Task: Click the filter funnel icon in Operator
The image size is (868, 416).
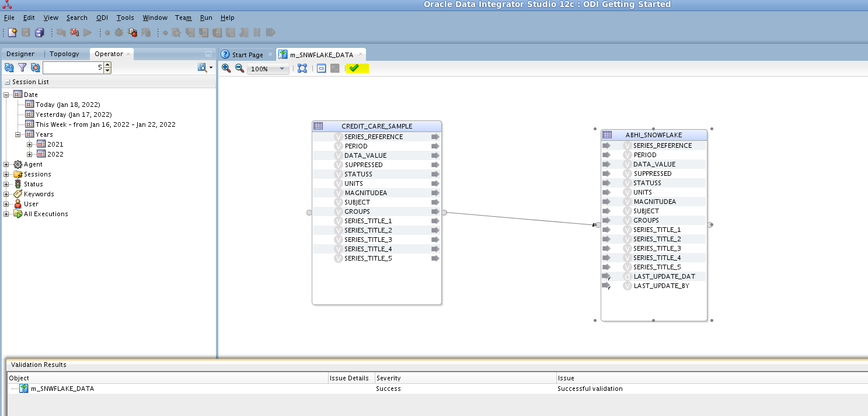Action: [22, 68]
